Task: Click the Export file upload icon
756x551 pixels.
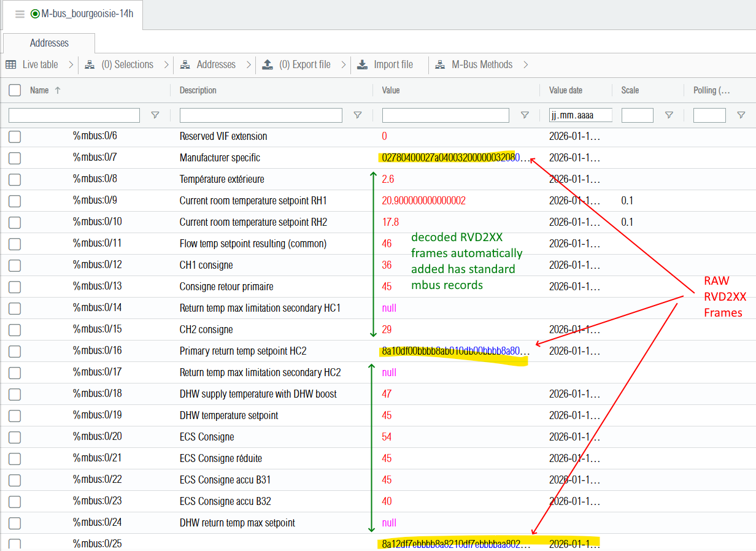Action: (x=267, y=64)
